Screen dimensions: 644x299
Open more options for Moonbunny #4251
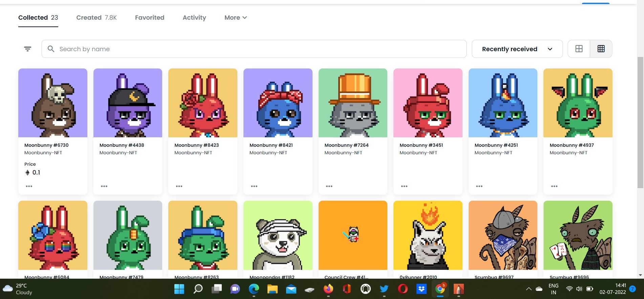479,186
